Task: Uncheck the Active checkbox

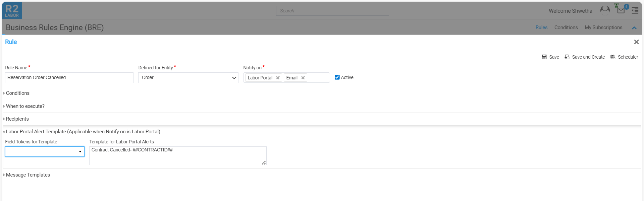Action: point(337,77)
